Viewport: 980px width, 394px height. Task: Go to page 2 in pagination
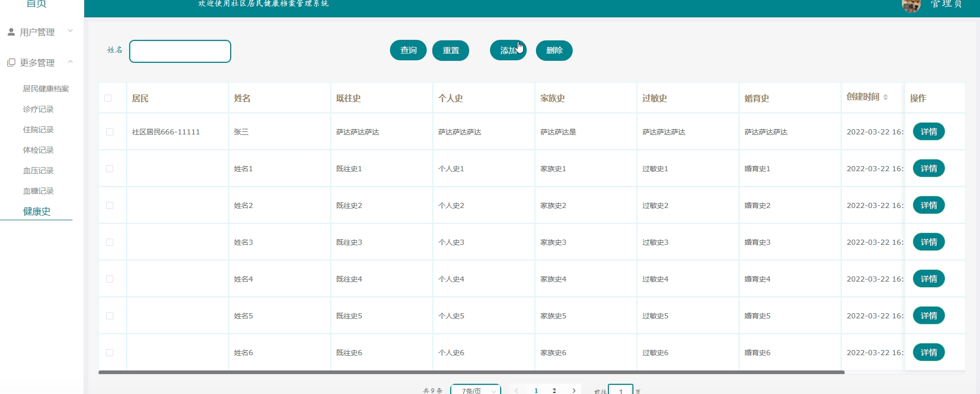tap(554, 390)
